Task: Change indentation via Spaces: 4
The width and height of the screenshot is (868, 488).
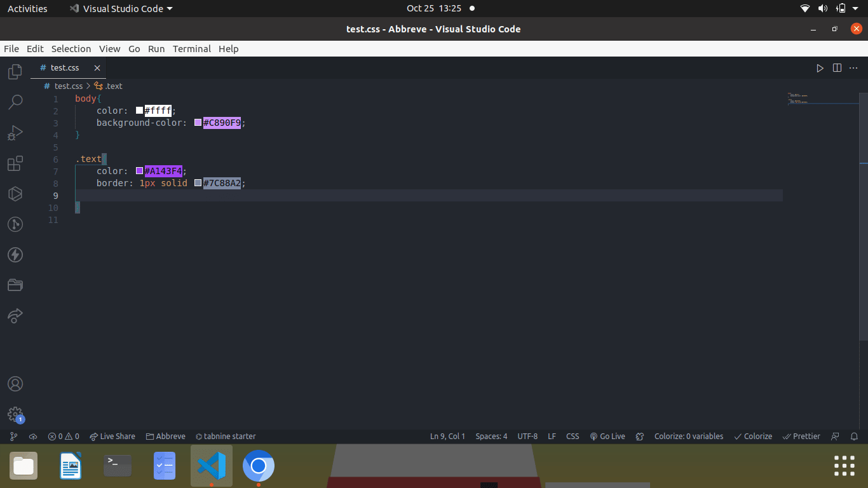Action: (491, 437)
